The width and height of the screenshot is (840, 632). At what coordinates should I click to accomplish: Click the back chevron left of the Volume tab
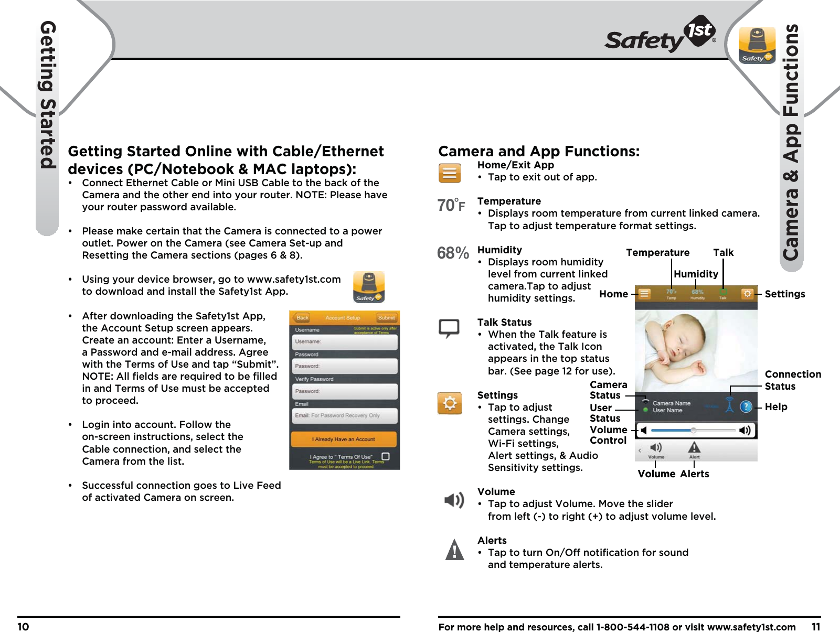pyautogui.click(x=640, y=450)
